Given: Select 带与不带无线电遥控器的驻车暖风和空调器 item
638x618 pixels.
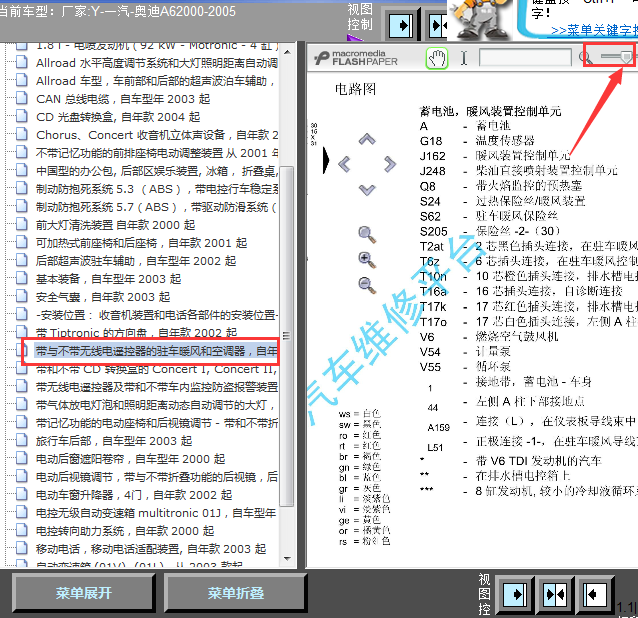Looking at the screenshot, I should (156, 351).
